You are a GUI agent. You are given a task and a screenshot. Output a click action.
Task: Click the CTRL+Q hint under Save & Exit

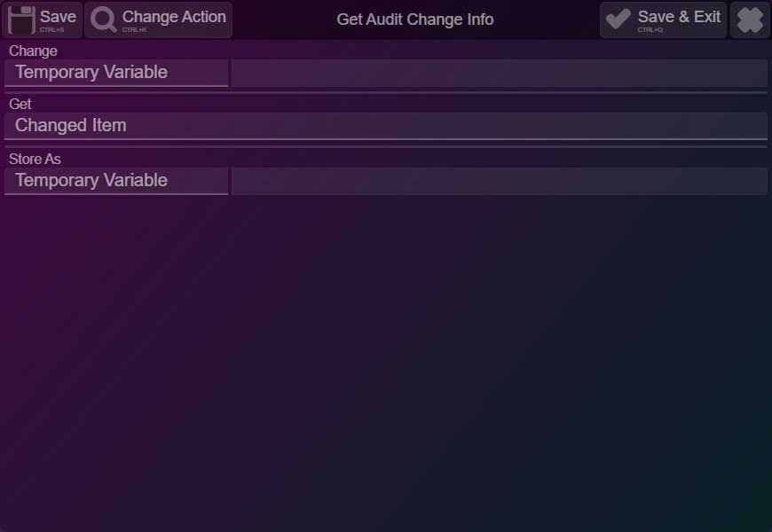(650, 30)
